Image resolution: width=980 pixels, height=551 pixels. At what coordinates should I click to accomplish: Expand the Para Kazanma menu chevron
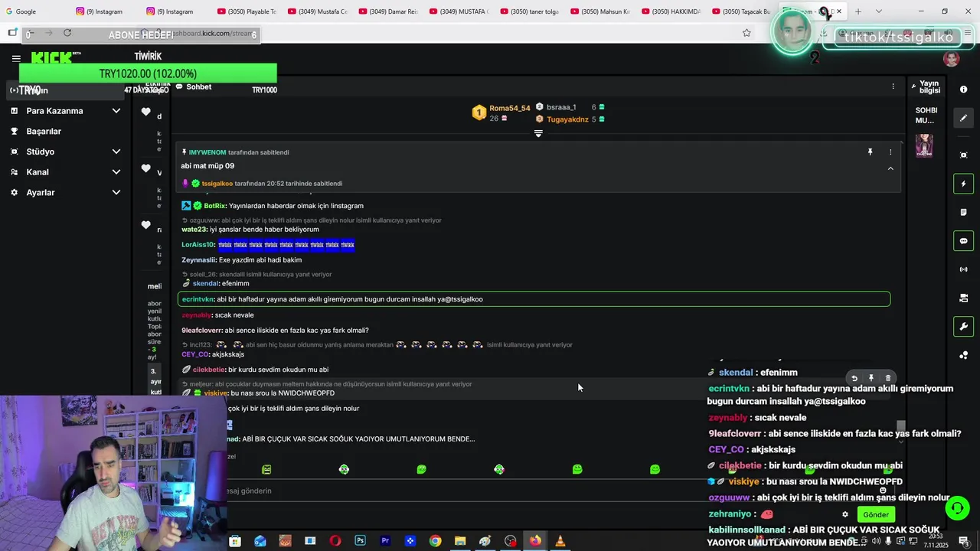116,111
